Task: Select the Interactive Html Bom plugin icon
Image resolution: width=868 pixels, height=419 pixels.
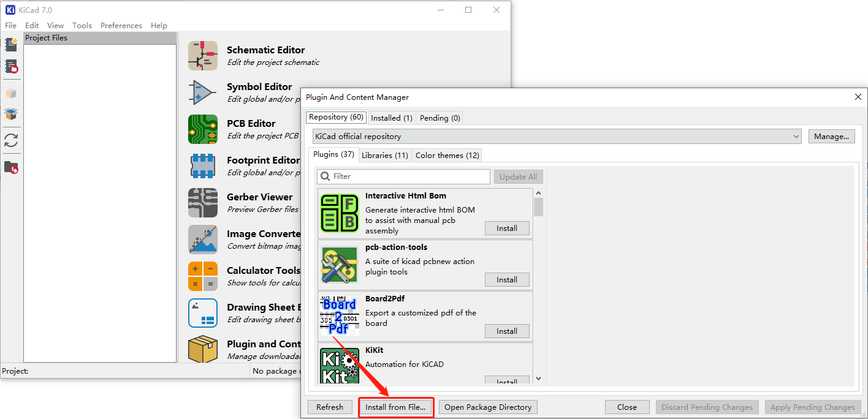Action: (x=340, y=213)
